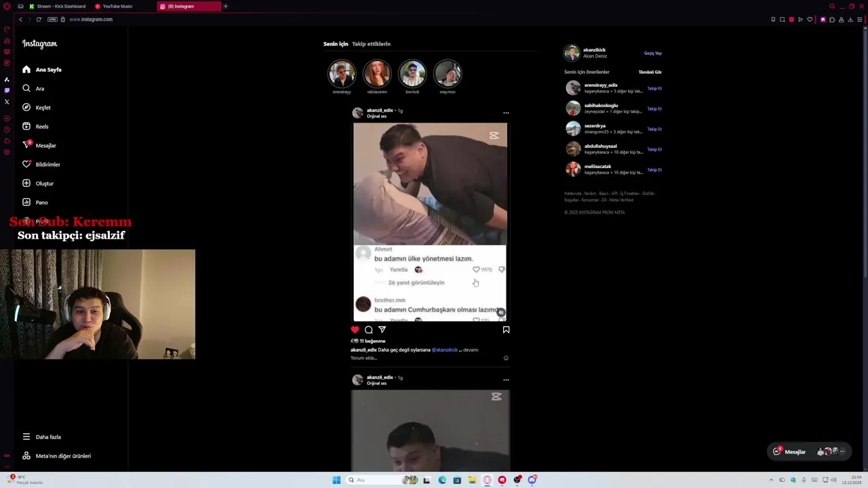Go to Reels in the sidebar
Screen dimensions: 868x488
(x=35, y=126)
